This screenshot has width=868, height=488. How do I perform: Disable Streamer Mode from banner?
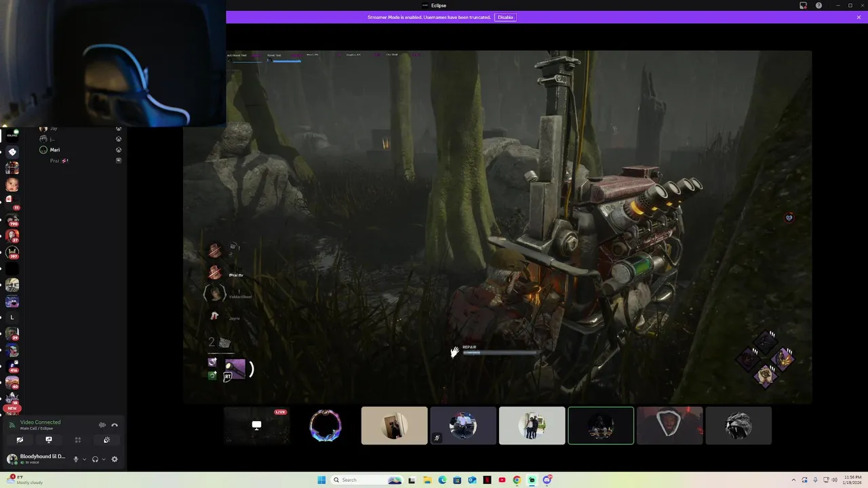click(505, 17)
